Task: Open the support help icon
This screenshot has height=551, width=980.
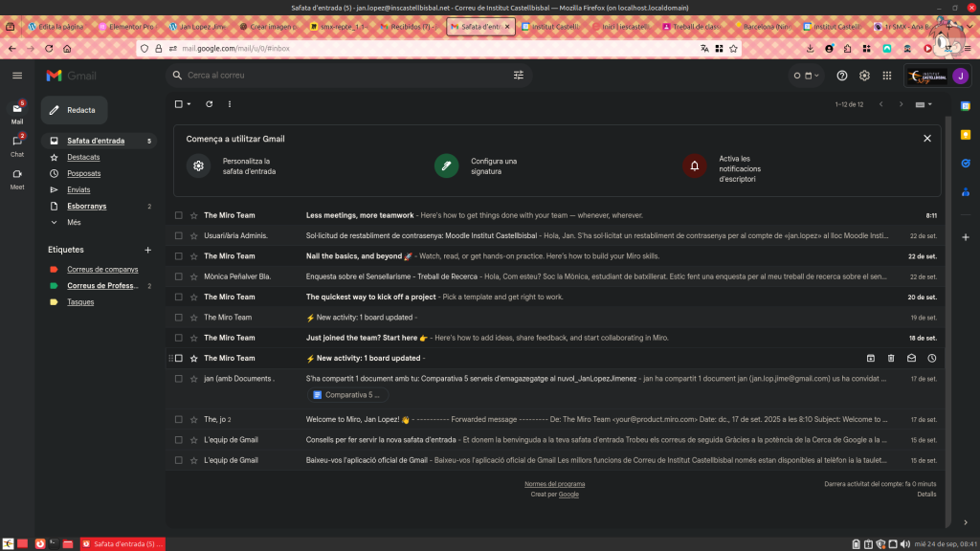Action: [842, 76]
